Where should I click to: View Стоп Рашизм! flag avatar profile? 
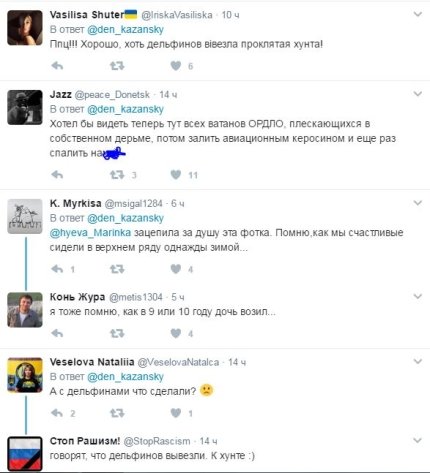25,453
